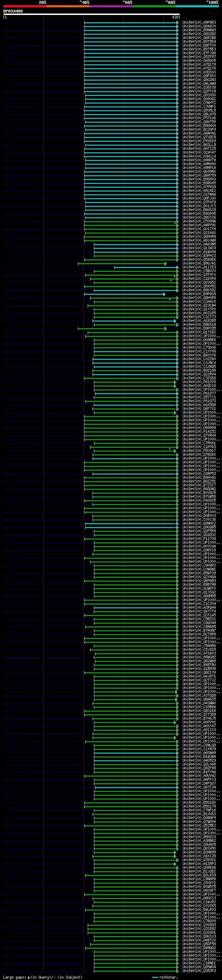Open hit UniRef100_B7FJ04
Screen dimensions: 222x980
pos(199,53)
